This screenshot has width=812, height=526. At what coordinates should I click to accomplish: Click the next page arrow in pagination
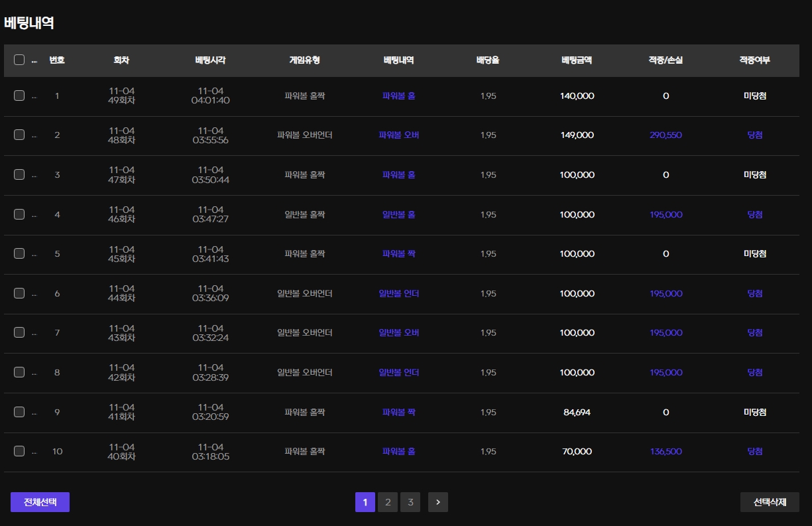point(437,502)
